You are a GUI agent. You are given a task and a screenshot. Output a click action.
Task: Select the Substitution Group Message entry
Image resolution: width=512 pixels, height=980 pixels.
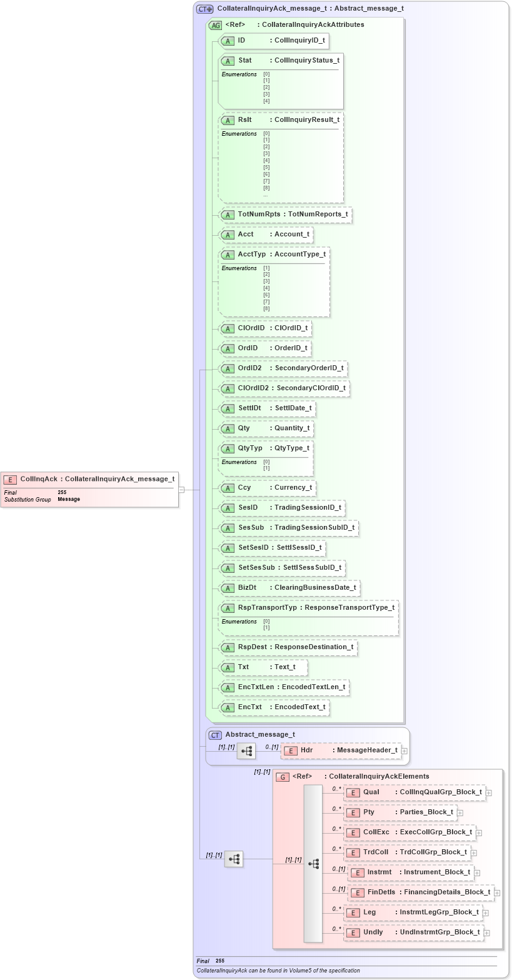pos(68,499)
